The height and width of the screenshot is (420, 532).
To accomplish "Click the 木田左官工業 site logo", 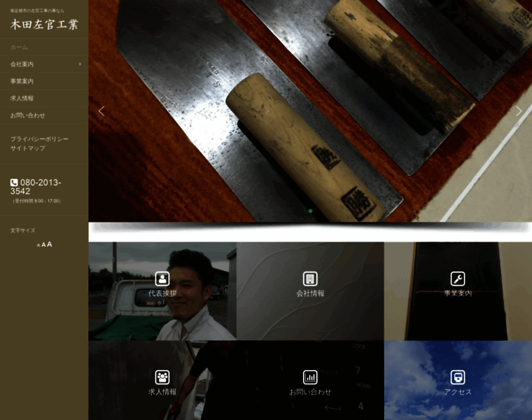I will pos(44,24).
